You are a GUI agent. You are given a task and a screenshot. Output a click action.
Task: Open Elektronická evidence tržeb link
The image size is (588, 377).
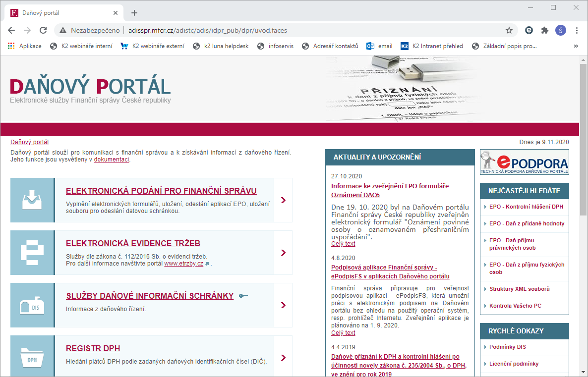click(133, 243)
